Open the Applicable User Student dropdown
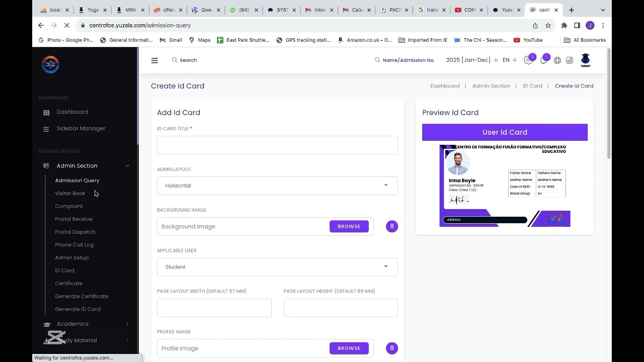Viewport: 644px width, 362px height. point(277,267)
